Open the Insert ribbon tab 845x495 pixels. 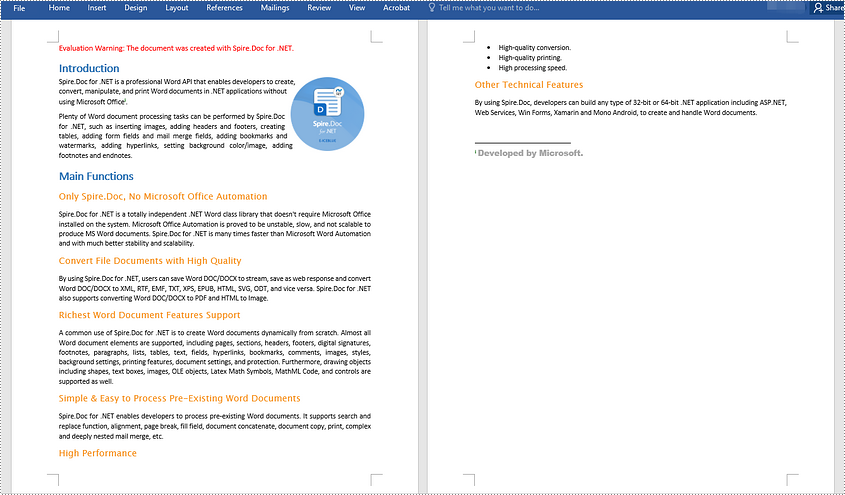[97, 8]
